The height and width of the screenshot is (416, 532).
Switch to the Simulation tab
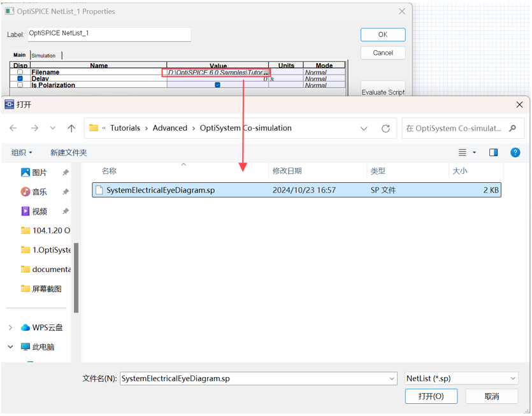coord(44,55)
